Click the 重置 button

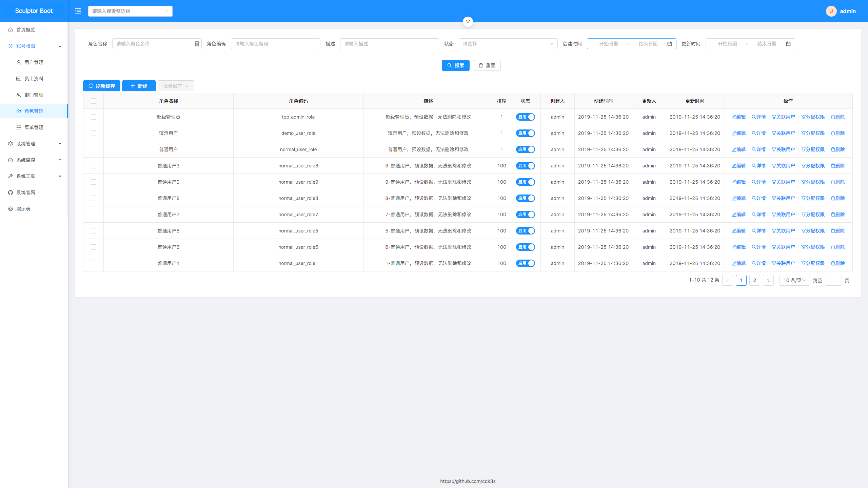tap(487, 65)
